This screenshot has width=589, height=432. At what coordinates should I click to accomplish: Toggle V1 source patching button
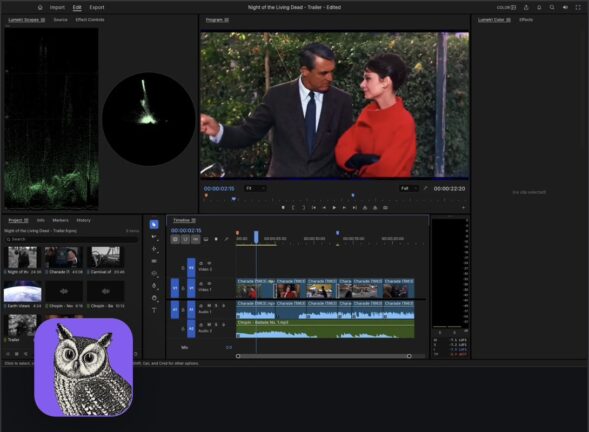(175, 288)
